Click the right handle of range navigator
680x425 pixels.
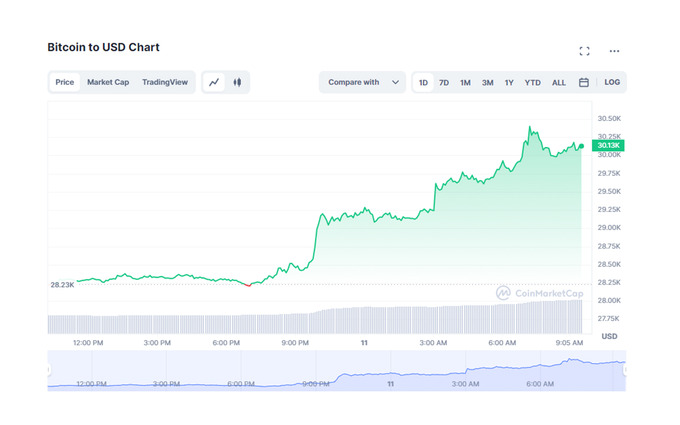tap(625, 370)
